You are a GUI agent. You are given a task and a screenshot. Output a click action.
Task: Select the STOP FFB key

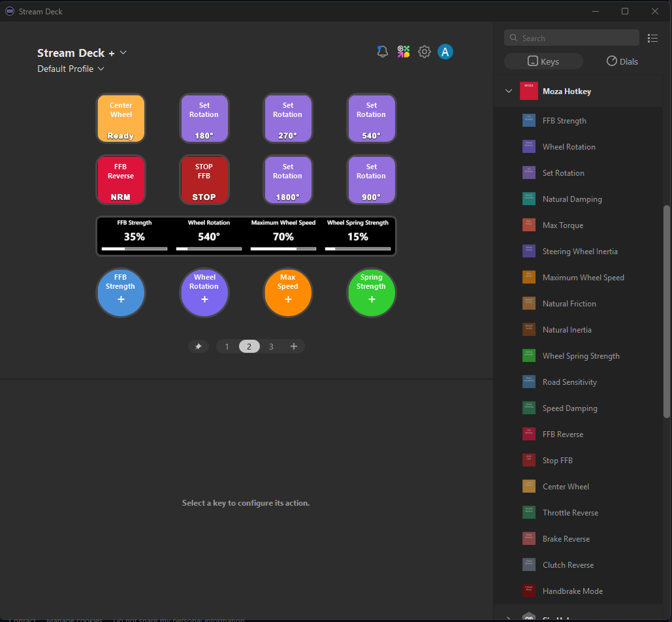pos(204,180)
